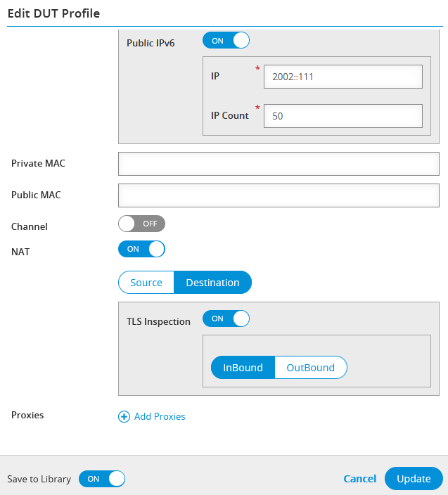
Task: Turn off the Public IPv6 toggle
Action: pyautogui.click(x=226, y=41)
